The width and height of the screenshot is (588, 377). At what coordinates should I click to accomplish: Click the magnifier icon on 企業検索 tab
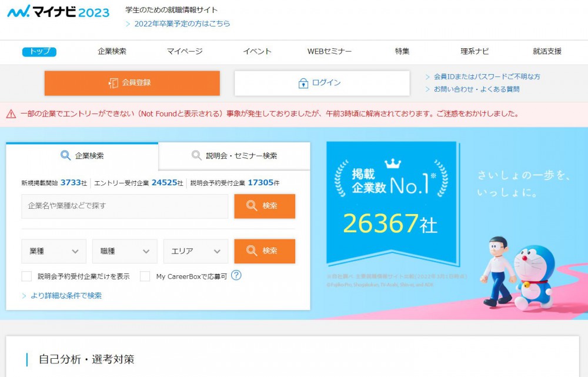[x=66, y=155]
